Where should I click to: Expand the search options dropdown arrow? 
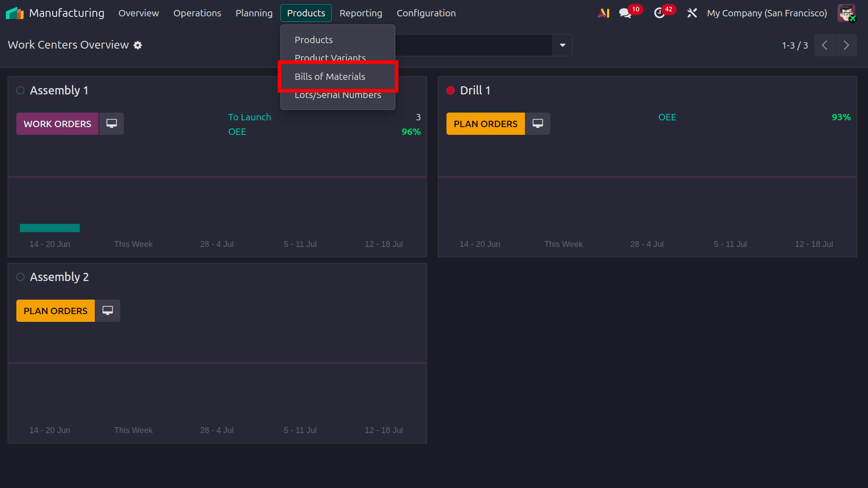563,45
